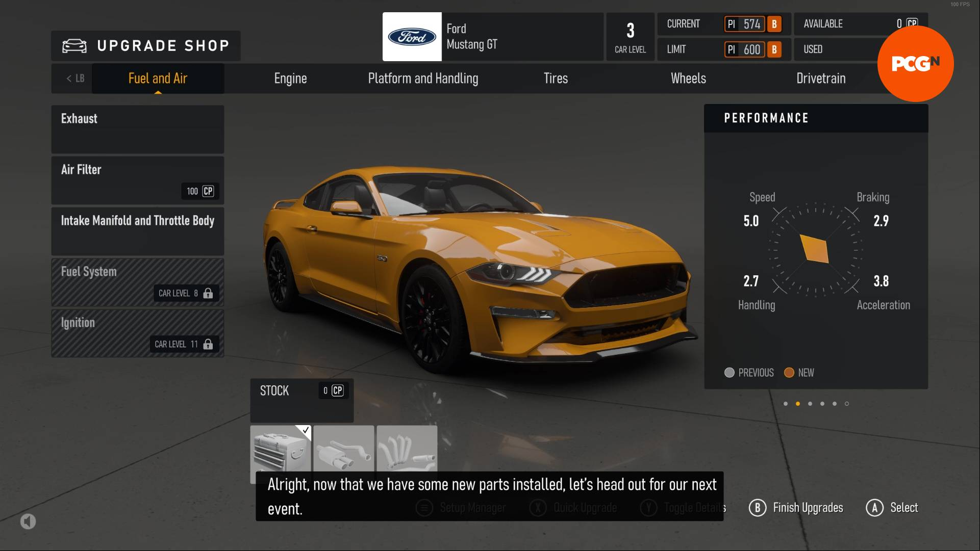Click the performance radar diamond chart
980x551 pixels.
point(814,249)
